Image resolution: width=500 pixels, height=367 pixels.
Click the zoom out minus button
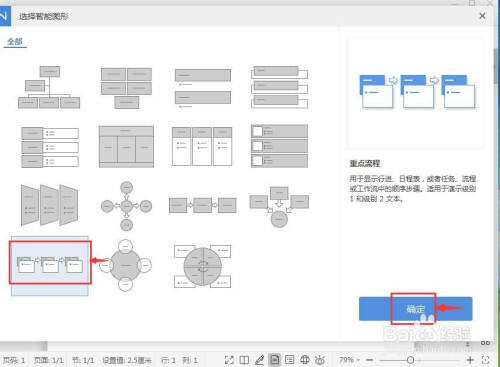point(369,360)
